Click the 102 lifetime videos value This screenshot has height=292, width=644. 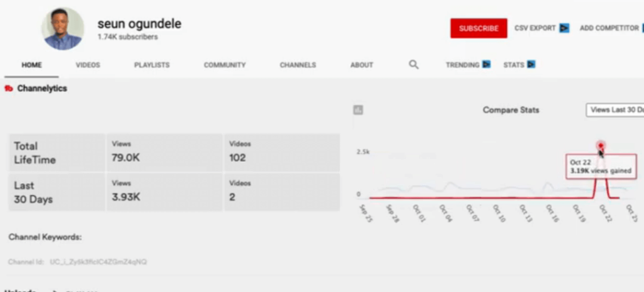click(x=237, y=157)
